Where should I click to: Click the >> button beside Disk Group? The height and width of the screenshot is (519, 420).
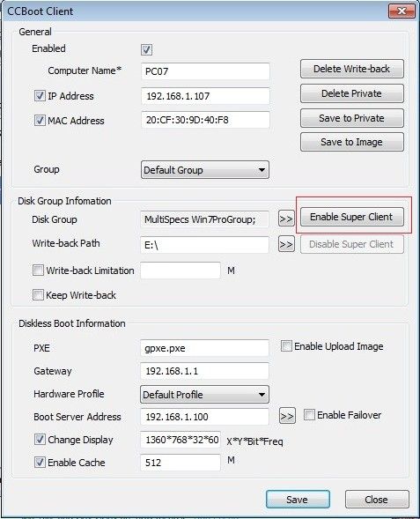point(286,219)
